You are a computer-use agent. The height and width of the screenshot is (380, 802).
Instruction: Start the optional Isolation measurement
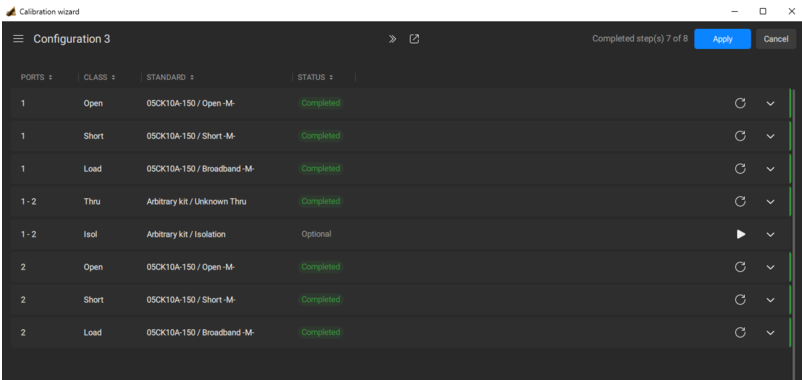(x=741, y=234)
